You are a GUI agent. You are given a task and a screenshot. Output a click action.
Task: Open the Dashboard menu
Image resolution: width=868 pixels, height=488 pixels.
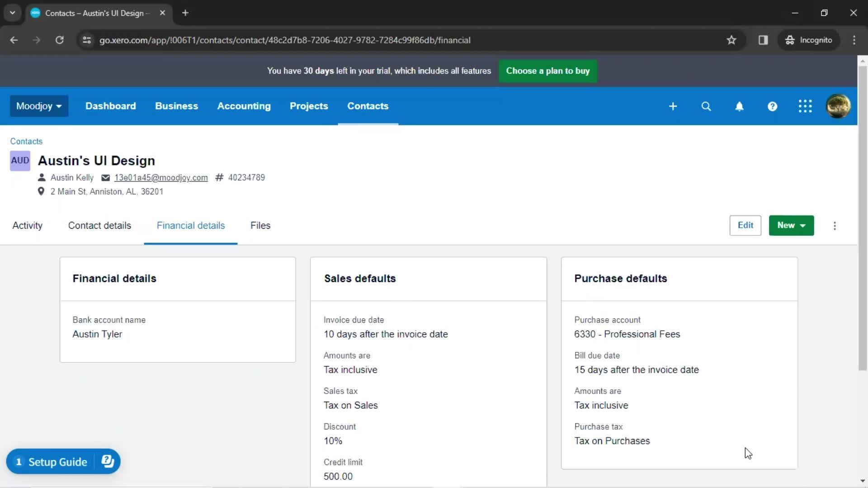pos(110,106)
